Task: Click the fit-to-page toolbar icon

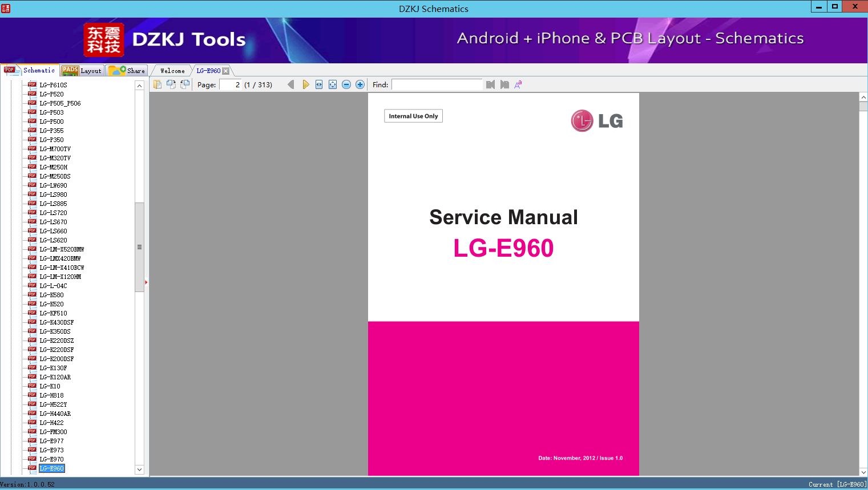Action: 332,84
